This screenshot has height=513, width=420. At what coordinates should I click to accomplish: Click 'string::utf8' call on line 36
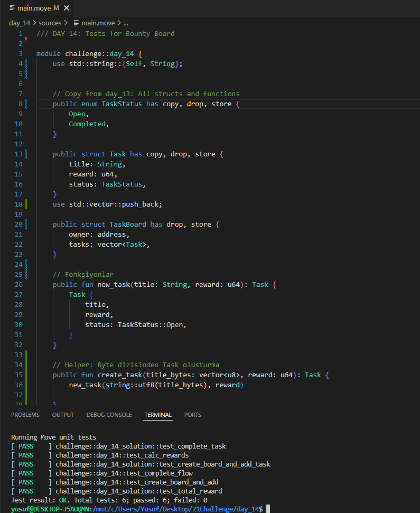coord(130,385)
